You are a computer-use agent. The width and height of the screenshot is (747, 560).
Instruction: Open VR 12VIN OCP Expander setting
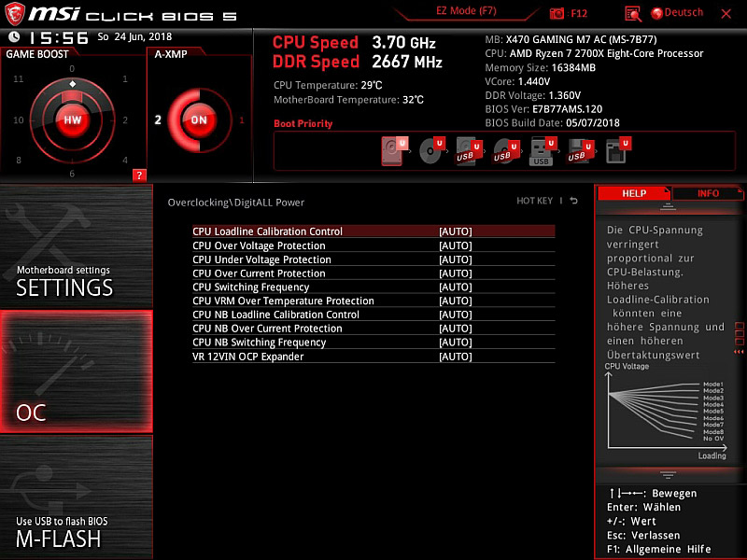(373, 357)
